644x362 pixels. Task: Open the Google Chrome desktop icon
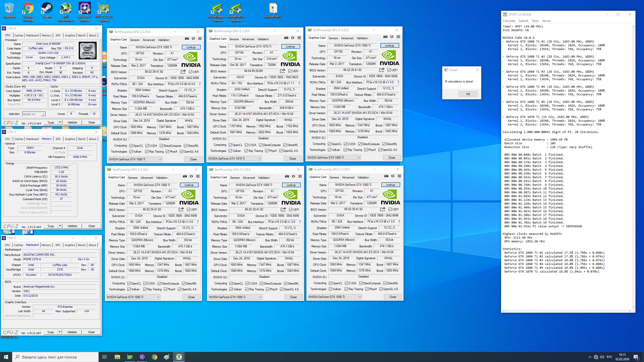pyautogui.click(x=28, y=12)
